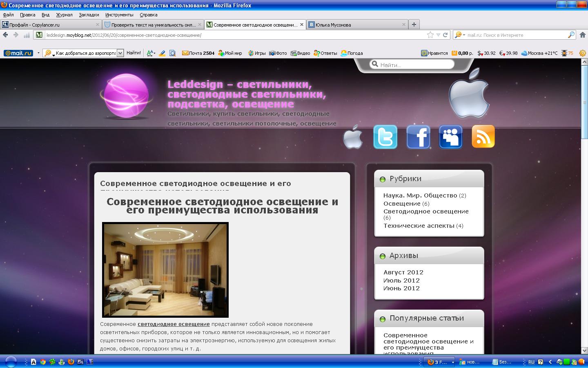Reload the page with the refresh icon
This screenshot has height=368, width=588.
point(445,35)
